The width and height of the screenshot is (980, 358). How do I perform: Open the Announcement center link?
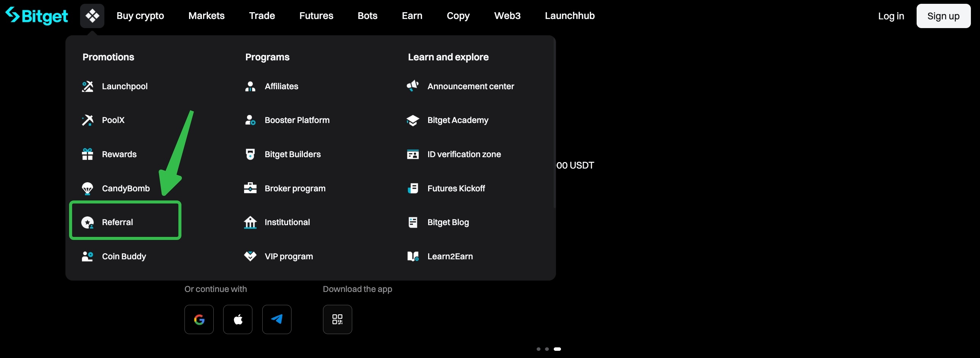click(471, 86)
